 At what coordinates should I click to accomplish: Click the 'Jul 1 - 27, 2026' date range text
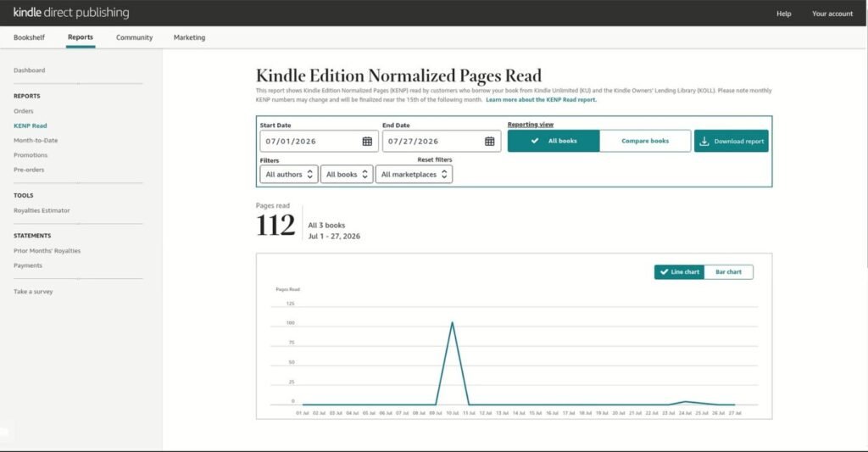coord(334,236)
